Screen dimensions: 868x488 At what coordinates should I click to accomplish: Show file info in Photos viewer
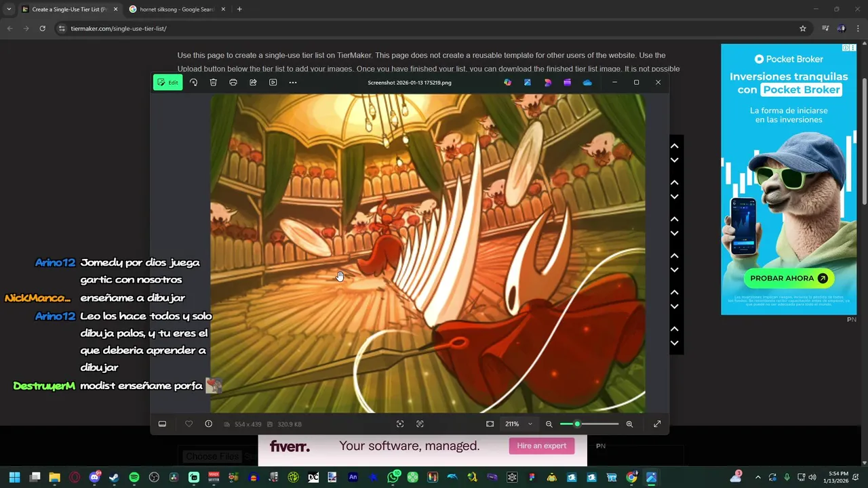(208, 424)
